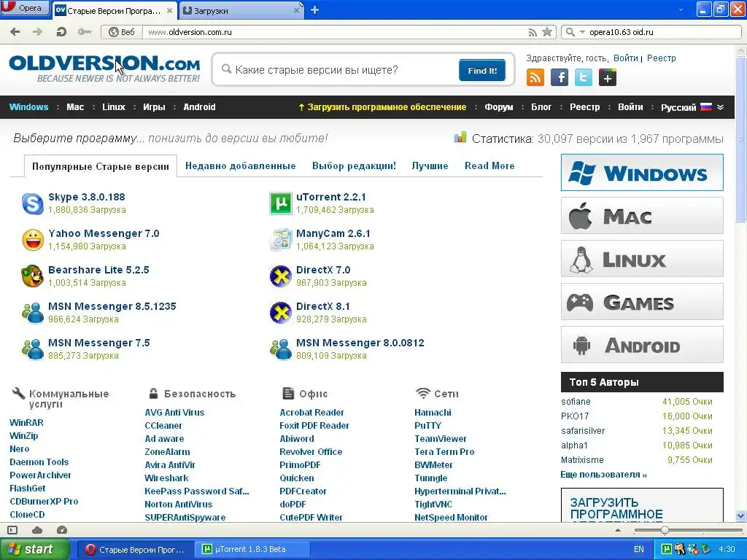This screenshot has width=747, height=560.
Task: Open the DirectX 8.1 icon
Action: pyautogui.click(x=281, y=313)
